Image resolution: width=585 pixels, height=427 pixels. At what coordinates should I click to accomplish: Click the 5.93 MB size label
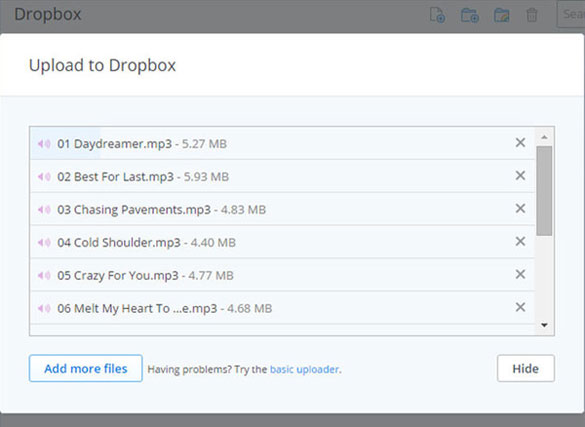point(206,177)
